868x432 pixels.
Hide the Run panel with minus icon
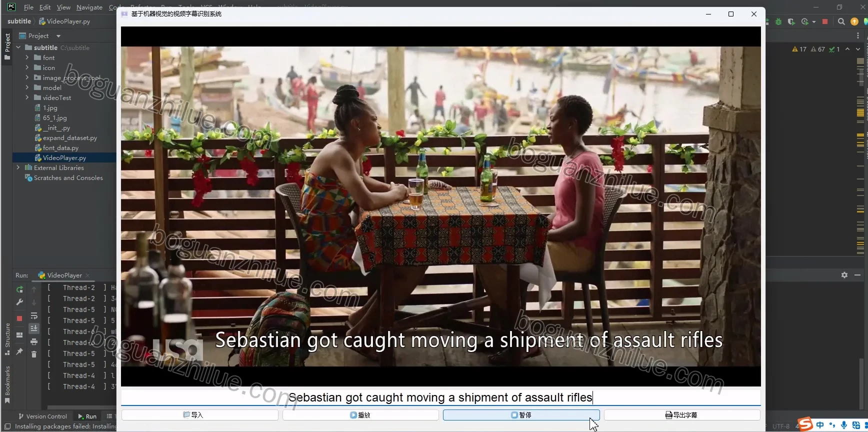click(857, 275)
